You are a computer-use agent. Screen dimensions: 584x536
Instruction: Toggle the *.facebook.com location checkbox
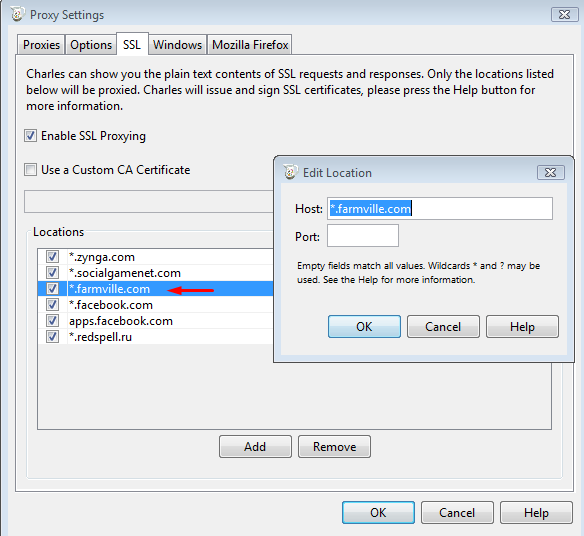52,305
